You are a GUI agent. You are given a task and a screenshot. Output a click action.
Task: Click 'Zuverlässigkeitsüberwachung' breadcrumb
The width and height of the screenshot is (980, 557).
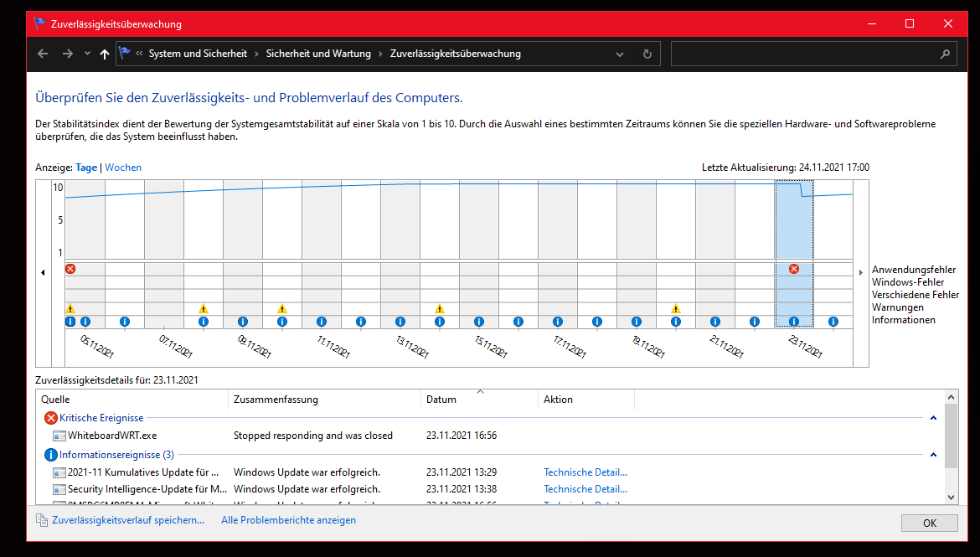[x=455, y=54]
